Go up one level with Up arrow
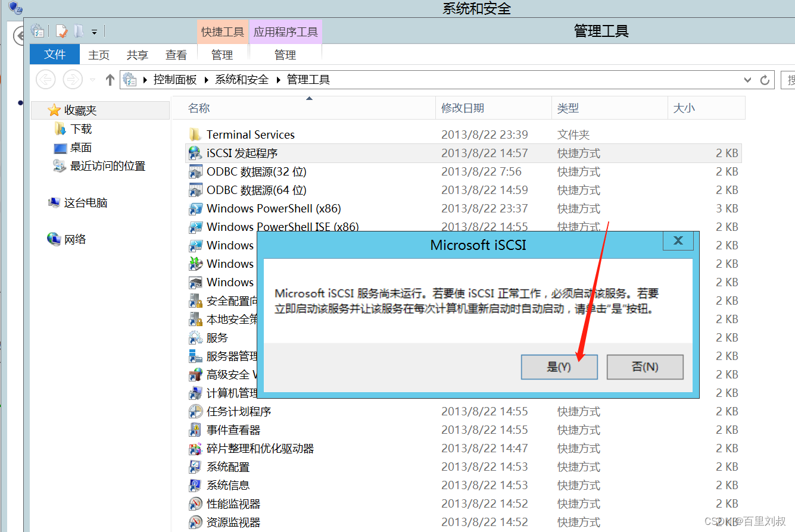The height and width of the screenshot is (532, 795). [110, 79]
